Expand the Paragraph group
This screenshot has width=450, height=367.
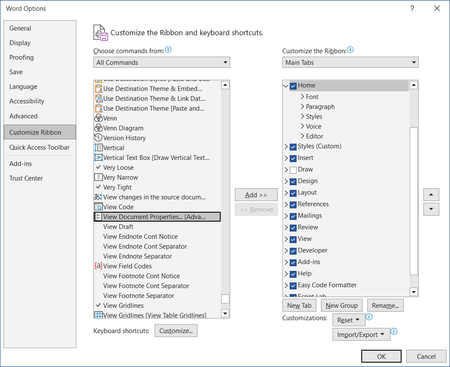pos(302,107)
